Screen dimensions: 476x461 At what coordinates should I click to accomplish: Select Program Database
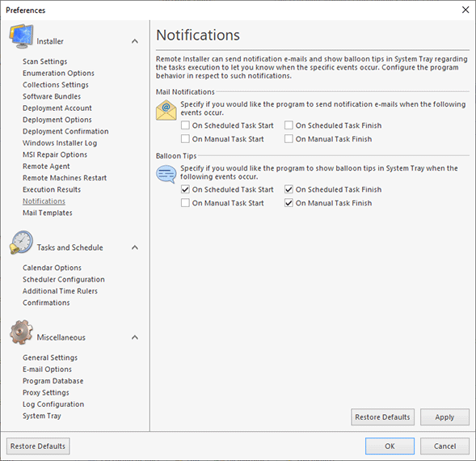(x=53, y=381)
